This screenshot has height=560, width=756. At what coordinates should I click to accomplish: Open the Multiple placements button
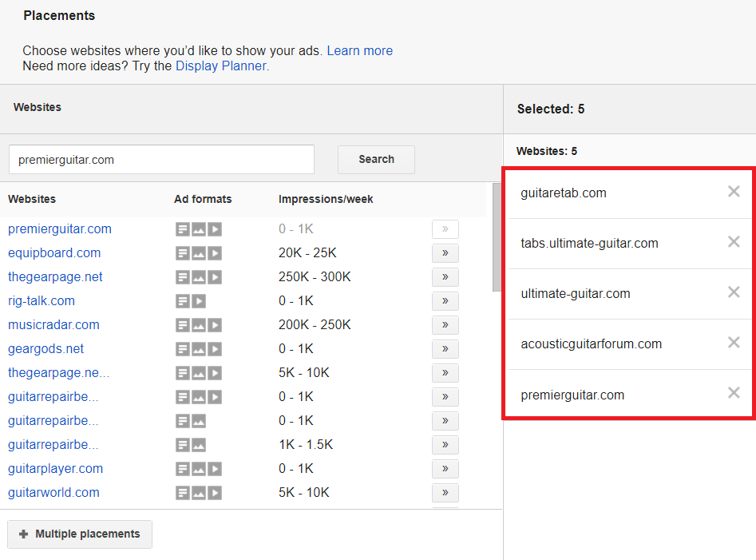(x=80, y=534)
